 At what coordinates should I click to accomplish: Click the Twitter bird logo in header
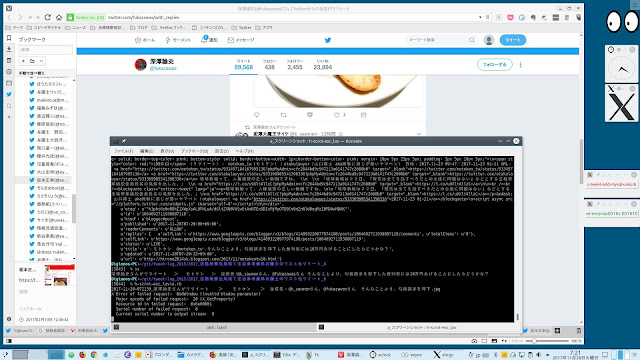pyautogui.click(x=328, y=40)
